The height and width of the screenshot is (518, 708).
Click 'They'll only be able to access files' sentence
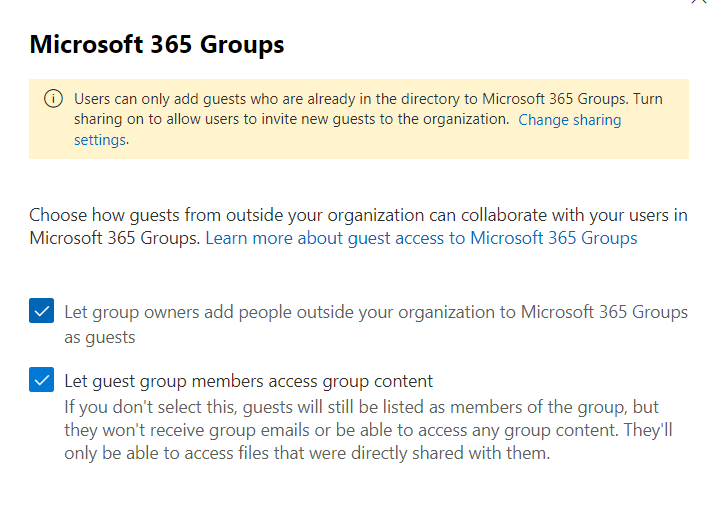pos(300,453)
